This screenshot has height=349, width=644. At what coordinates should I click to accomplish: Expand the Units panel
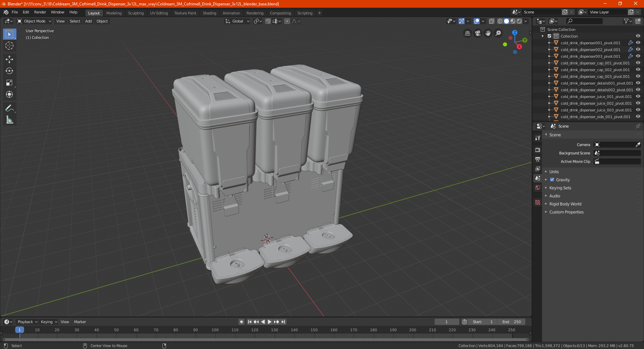pyautogui.click(x=554, y=171)
